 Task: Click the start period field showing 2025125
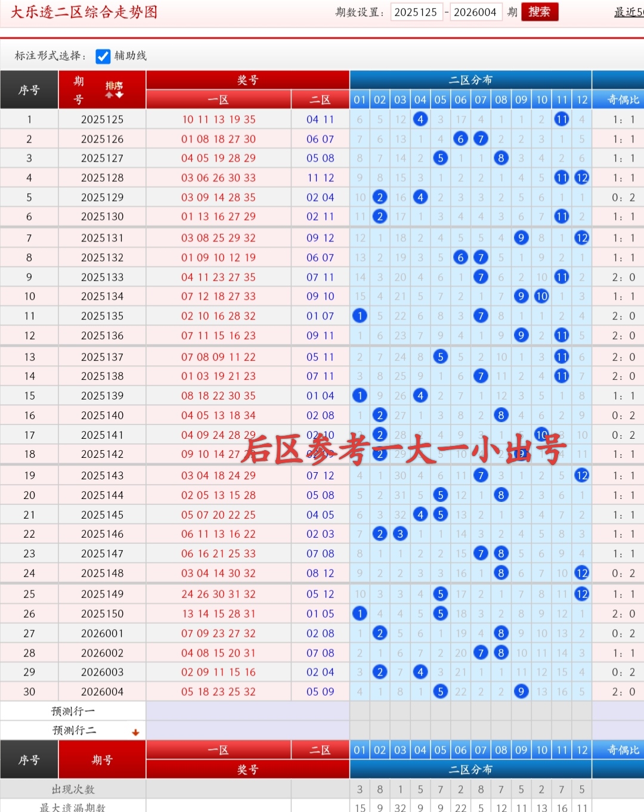coord(416,12)
